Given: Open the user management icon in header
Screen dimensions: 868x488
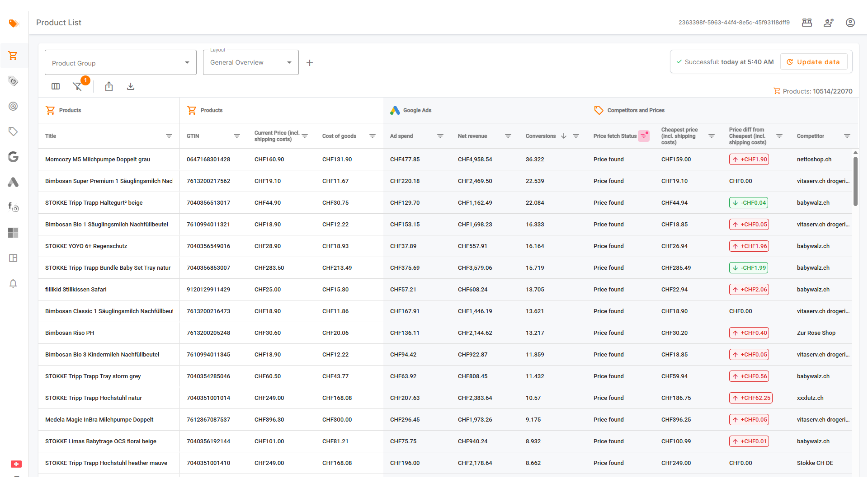Looking at the screenshot, I should [x=829, y=23].
